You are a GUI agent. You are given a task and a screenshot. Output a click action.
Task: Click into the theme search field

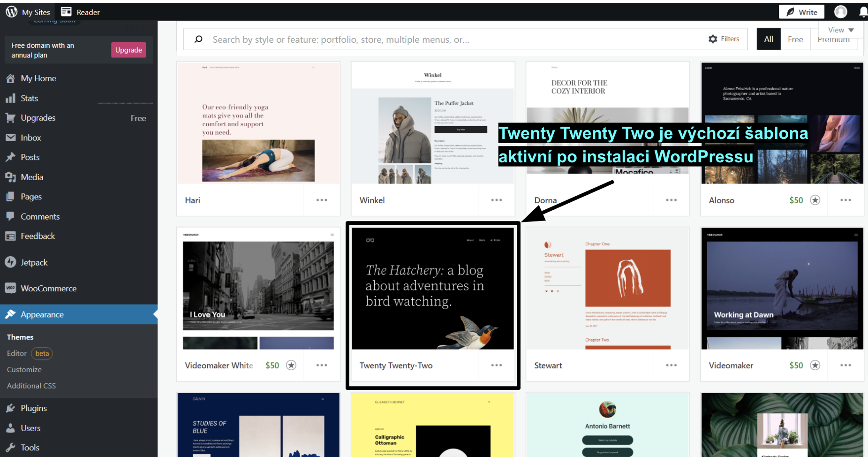click(457, 39)
